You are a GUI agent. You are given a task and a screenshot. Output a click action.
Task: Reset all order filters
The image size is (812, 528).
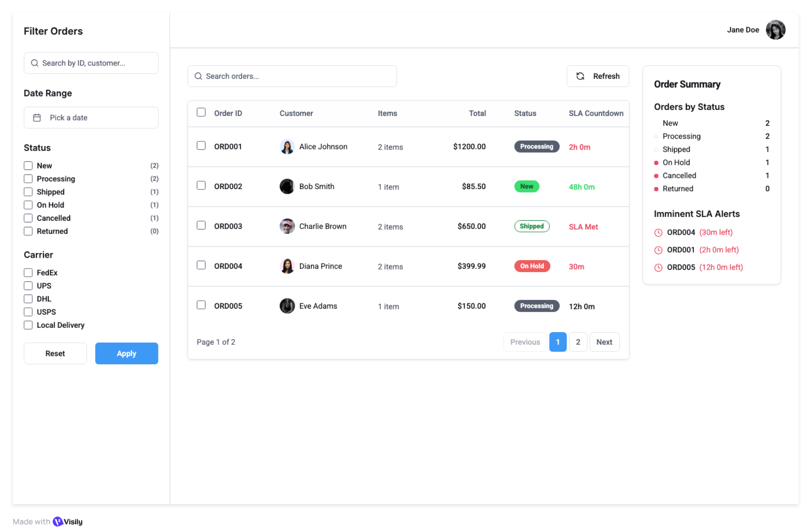55,353
